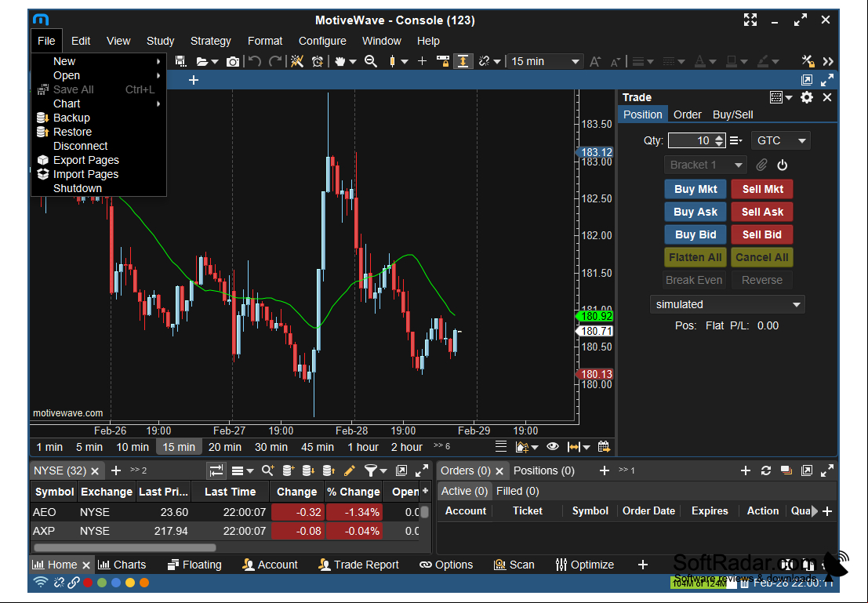Toggle the eye visibility icon below chart

point(553,446)
